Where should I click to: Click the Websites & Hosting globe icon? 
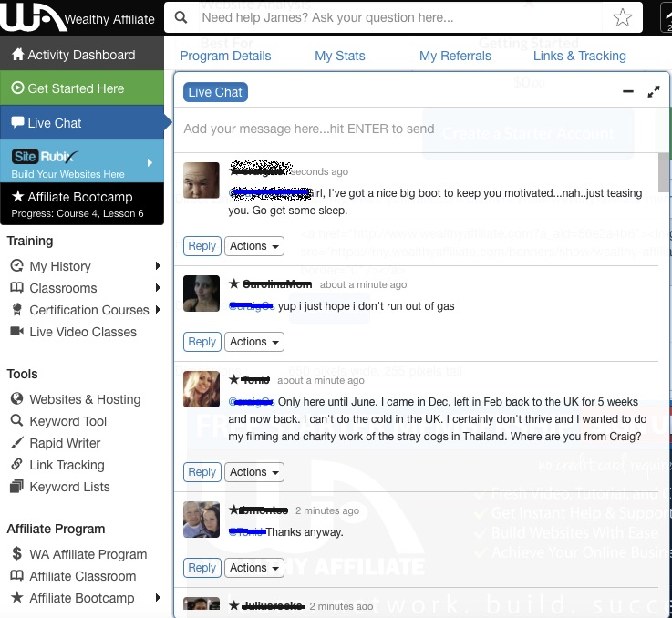(x=16, y=398)
